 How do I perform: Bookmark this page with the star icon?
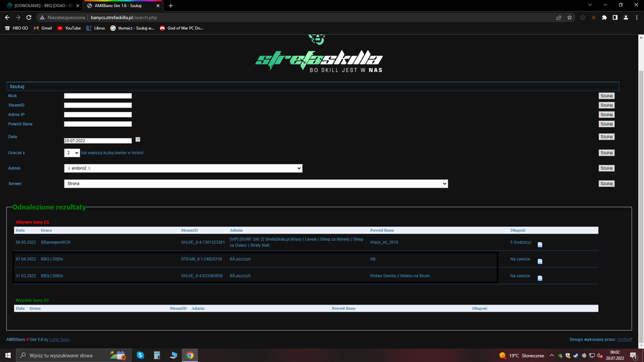tap(569, 17)
